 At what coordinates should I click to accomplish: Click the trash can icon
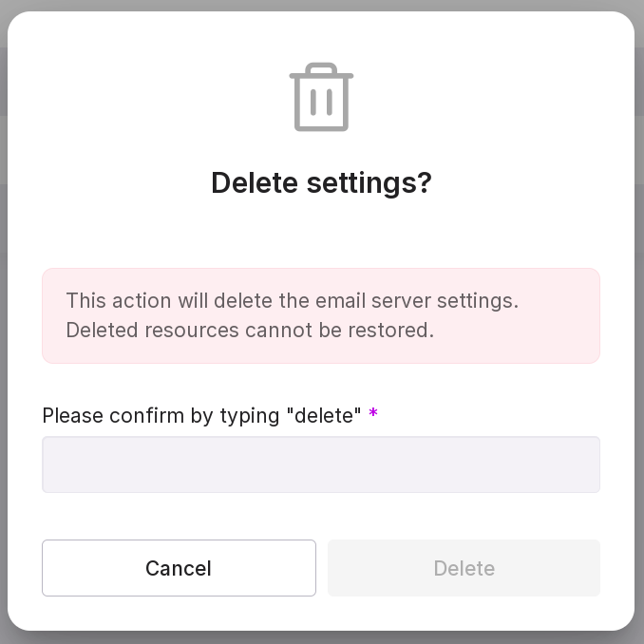click(x=321, y=98)
